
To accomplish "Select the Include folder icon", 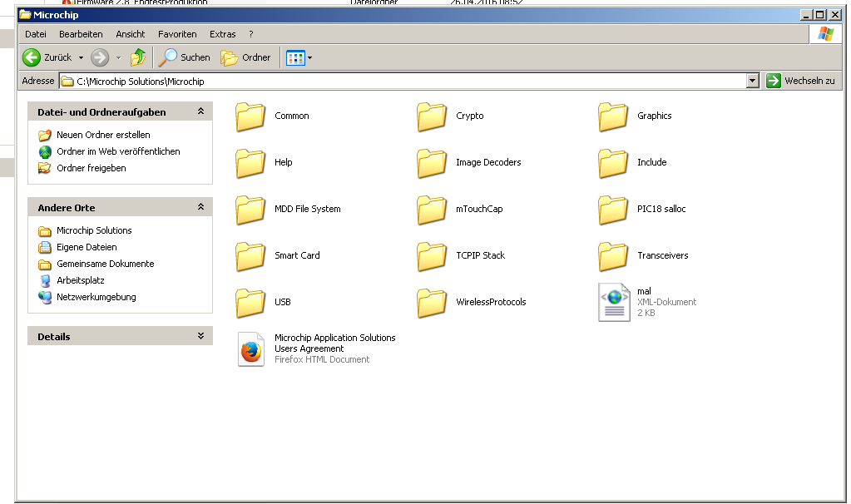I will click(613, 163).
